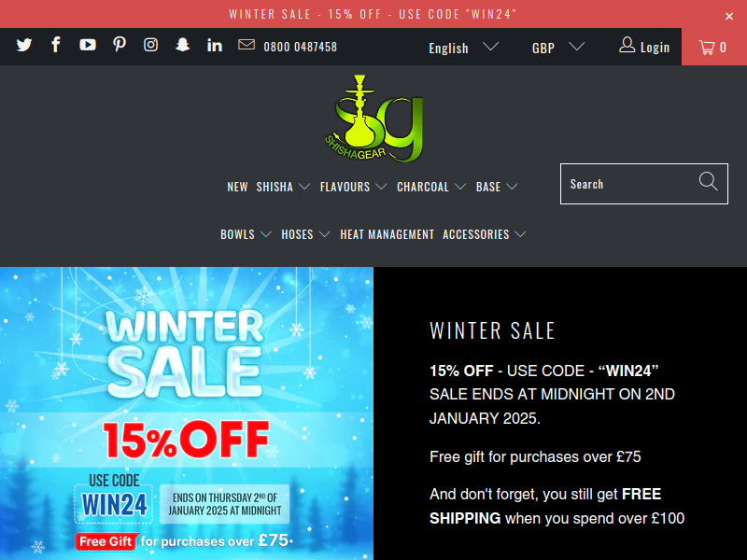Open the LinkedIn icon link

click(x=215, y=45)
